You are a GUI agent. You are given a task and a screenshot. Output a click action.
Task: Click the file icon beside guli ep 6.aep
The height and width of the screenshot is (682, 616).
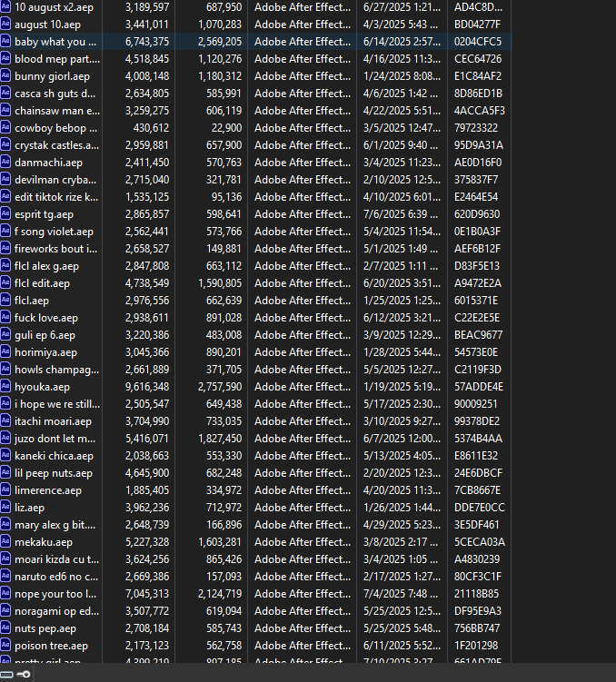(x=5, y=334)
